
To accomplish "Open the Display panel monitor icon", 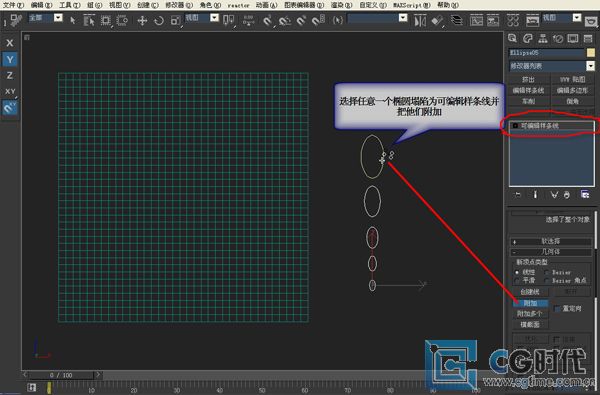I will click(x=573, y=38).
